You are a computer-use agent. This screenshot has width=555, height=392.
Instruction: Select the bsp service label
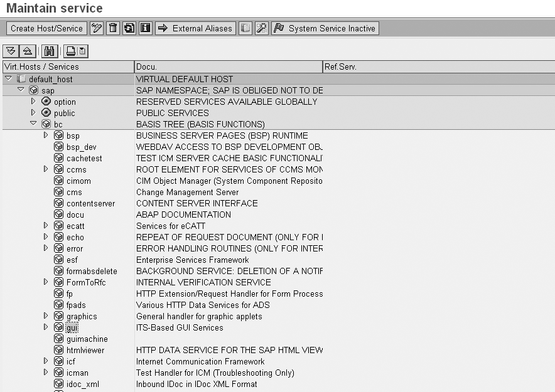73,136
